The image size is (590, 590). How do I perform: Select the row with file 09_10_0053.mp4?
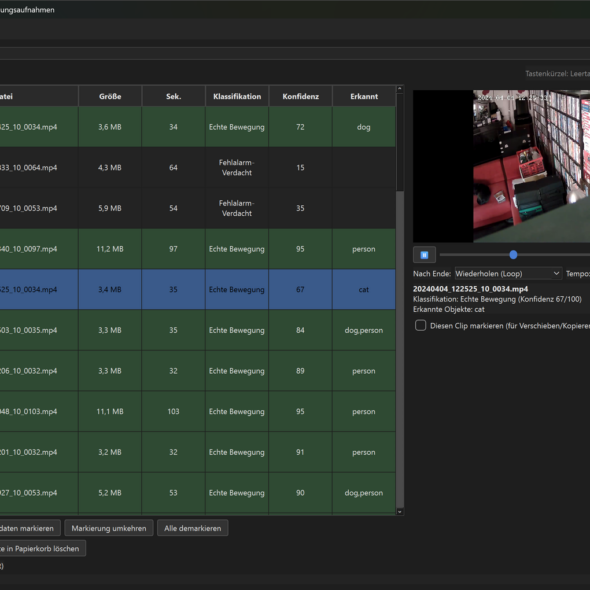pos(198,208)
